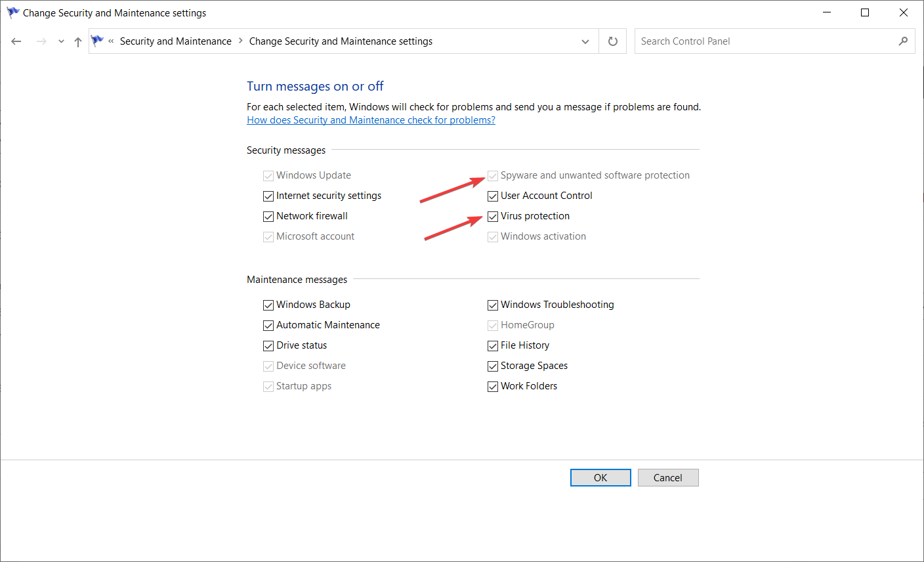The image size is (924, 562).
Task: Uncheck Windows Backup checkbox
Action: tap(268, 305)
